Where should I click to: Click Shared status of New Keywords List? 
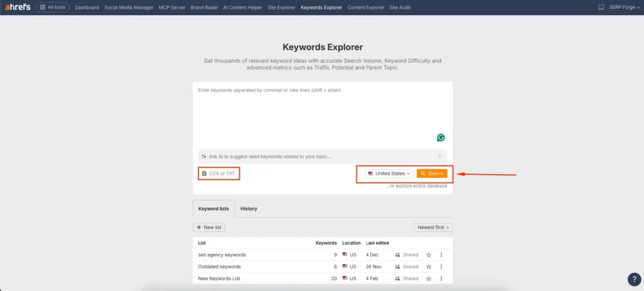pos(407,278)
